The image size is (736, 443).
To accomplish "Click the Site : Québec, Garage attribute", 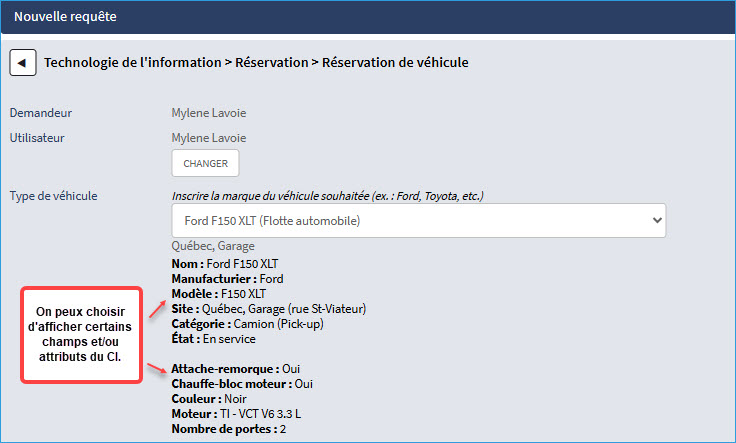I will (x=269, y=309).
